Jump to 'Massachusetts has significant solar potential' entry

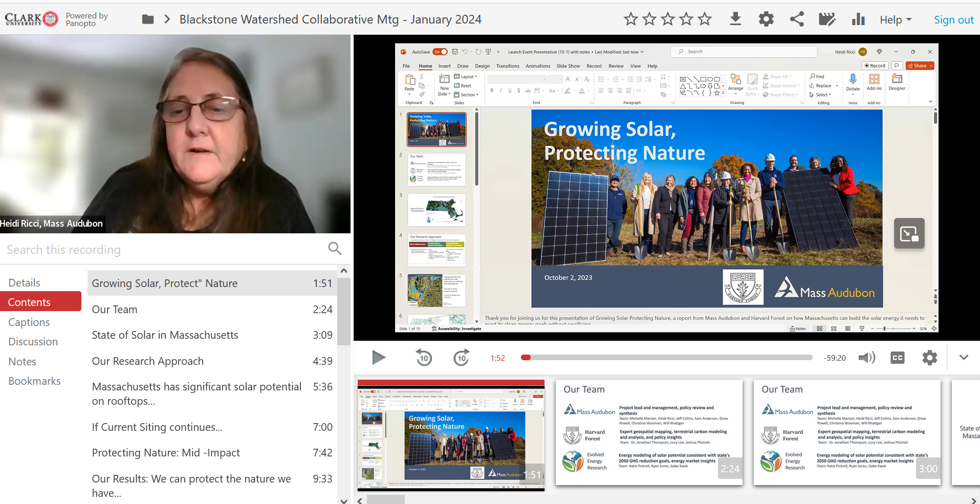(212, 394)
